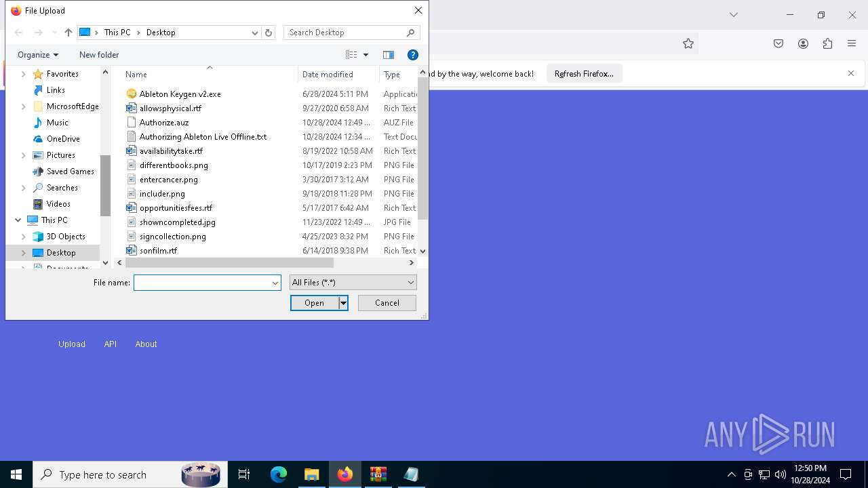The image size is (868, 488).
Task: Expand the 3D Objects tree node
Action: click(24, 237)
